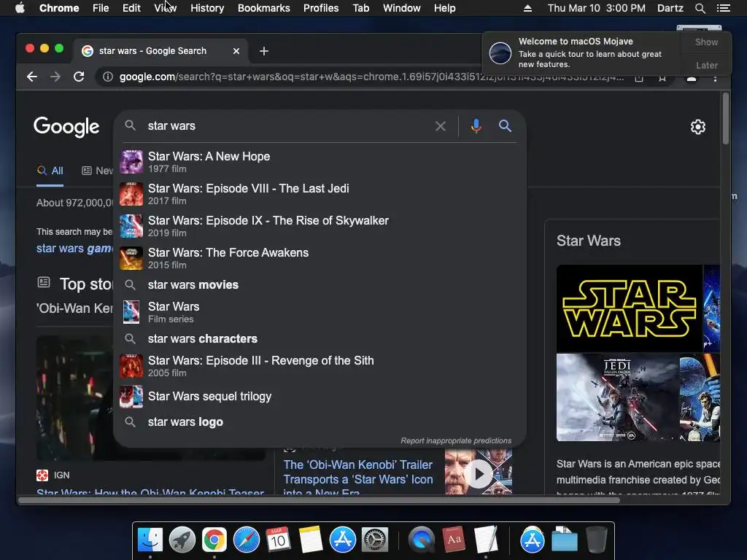
Task: Open the first App Store icon in dock
Action: coord(343,540)
